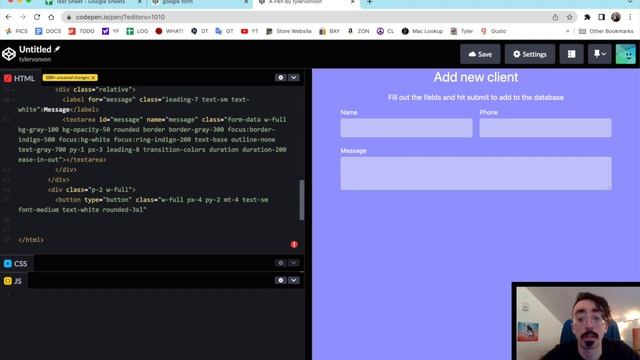The height and width of the screenshot is (360, 640).
Task: Open the Chrome profile avatar
Action: [x=616, y=17]
